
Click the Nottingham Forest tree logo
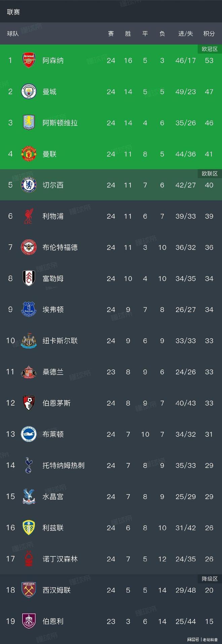point(29,559)
